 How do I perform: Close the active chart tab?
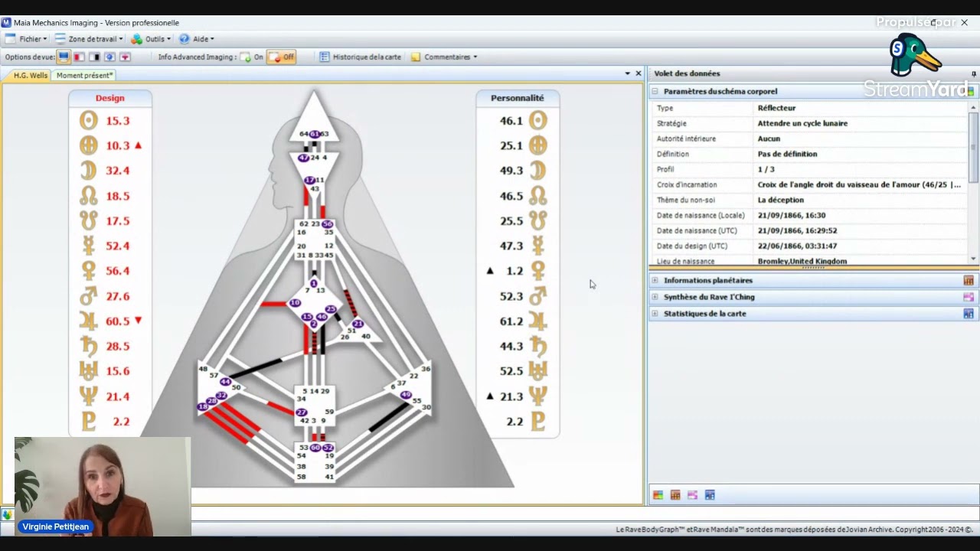point(639,73)
